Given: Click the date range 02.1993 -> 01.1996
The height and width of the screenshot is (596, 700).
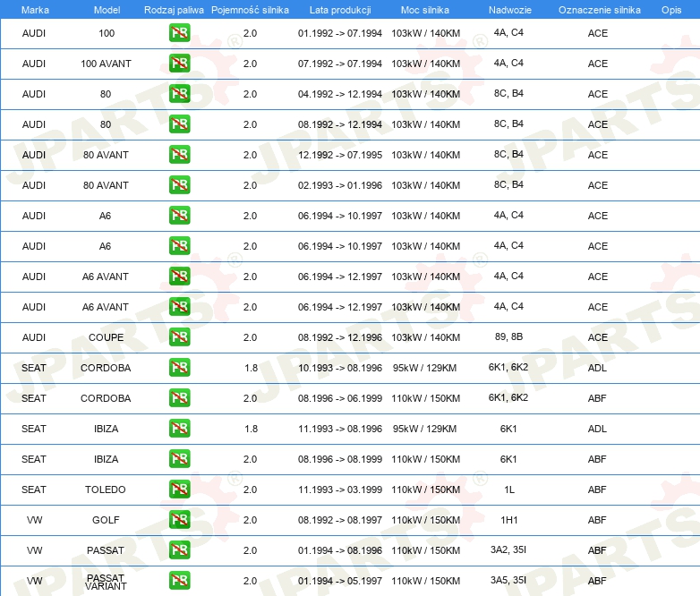Looking at the screenshot, I should (340, 185).
